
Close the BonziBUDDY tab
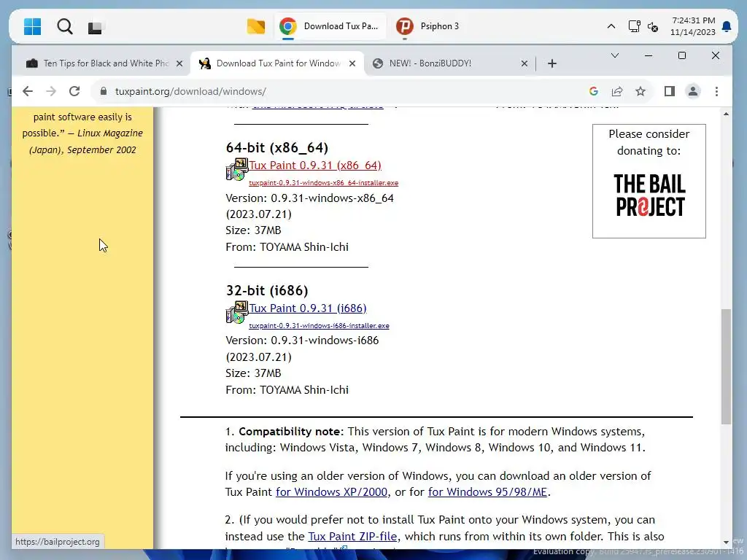click(x=524, y=63)
